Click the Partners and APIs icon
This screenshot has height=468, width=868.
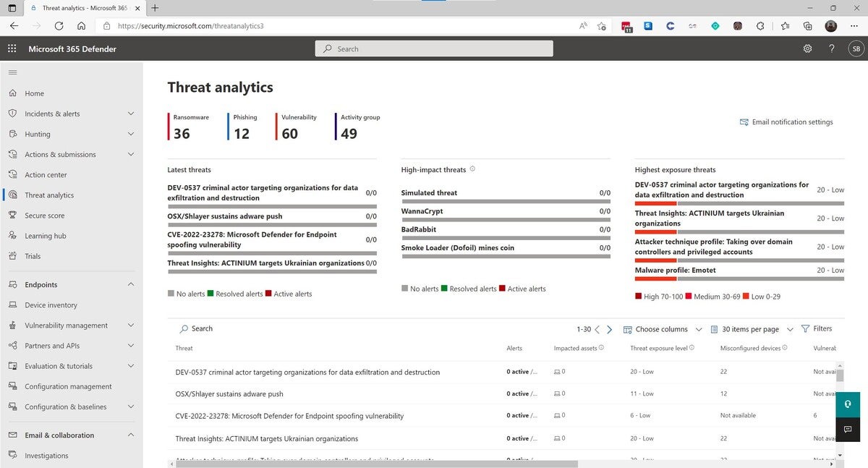[x=12, y=346]
